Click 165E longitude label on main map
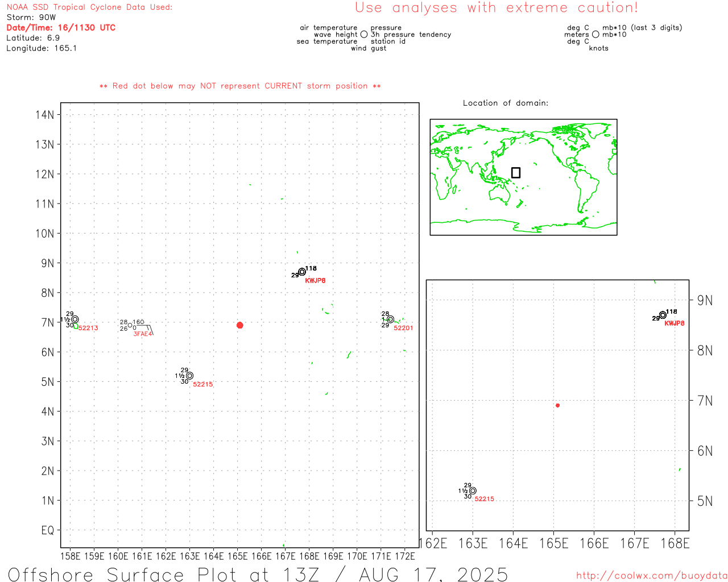This screenshot has width=728, height=582. pos(238,556)
